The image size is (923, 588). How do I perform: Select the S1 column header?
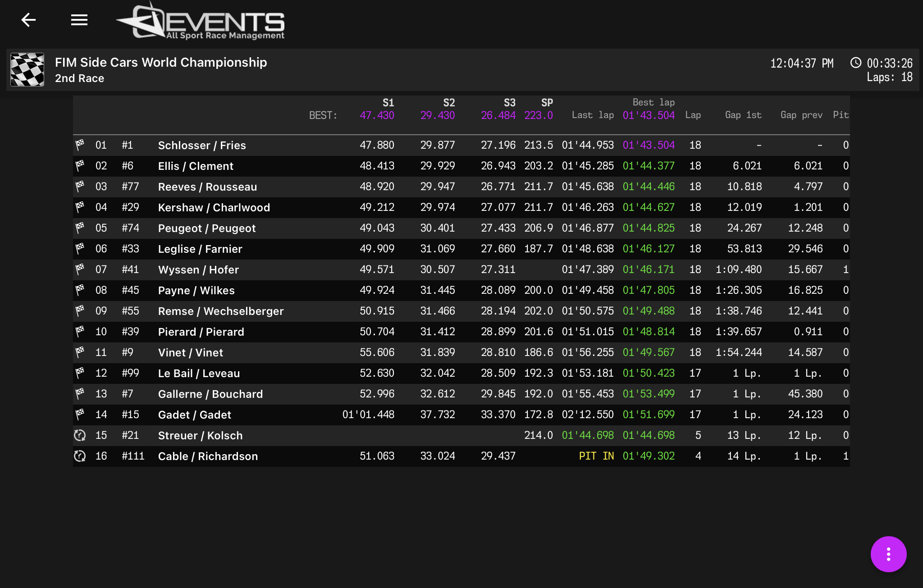point(388,103)
